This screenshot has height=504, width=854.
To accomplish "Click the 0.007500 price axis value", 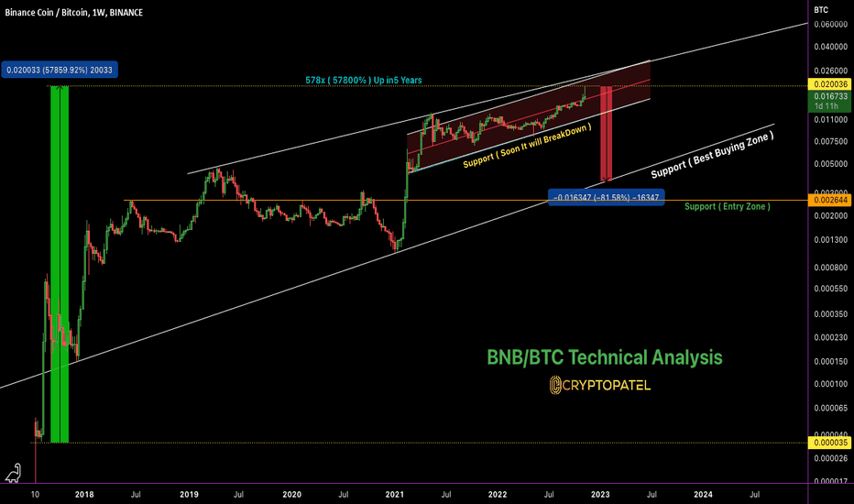I will click(830, 141).
